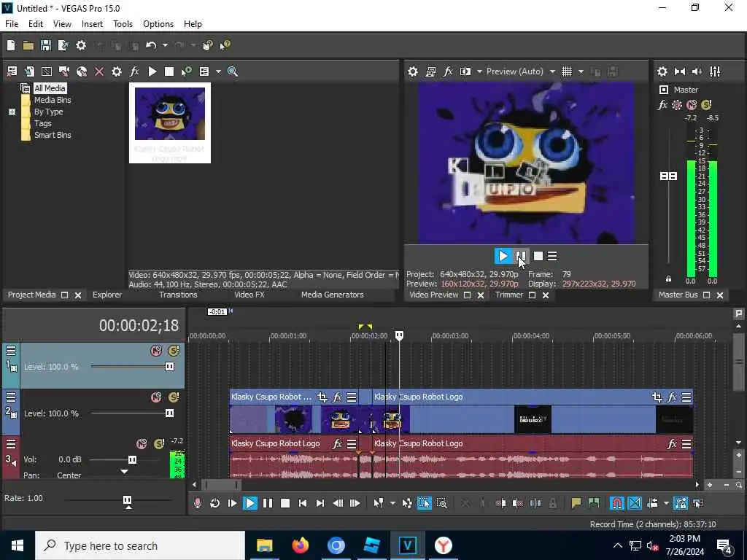The height and width of the screenshot is (560, 747).
Task: Open the Project Media views dropdown arrow
Action: click(218, 71)
